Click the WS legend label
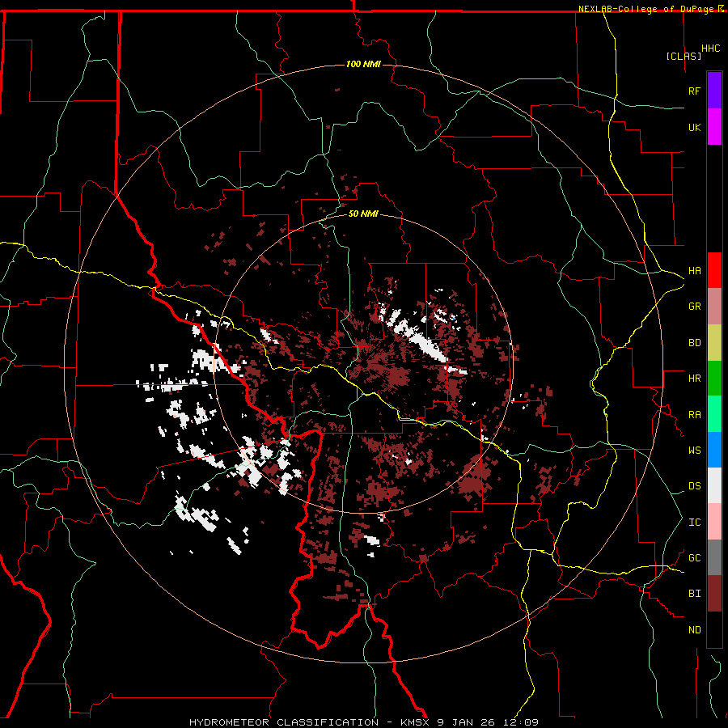 click(694, 451)
